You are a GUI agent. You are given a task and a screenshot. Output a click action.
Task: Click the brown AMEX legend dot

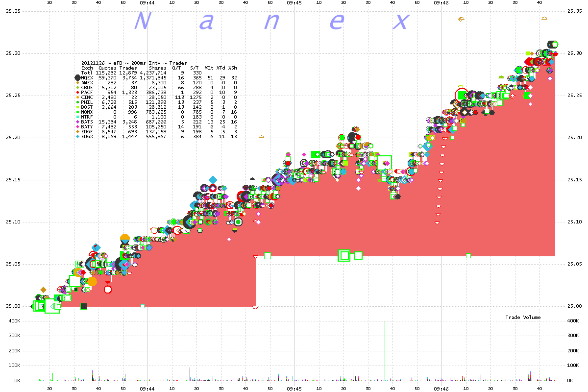coord(77,82)
